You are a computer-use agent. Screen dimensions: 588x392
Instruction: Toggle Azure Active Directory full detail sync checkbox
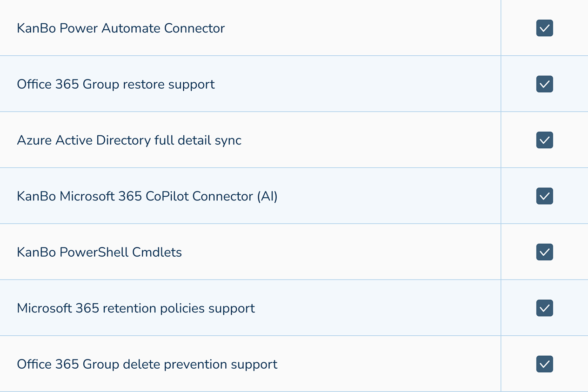click(544, 140)
